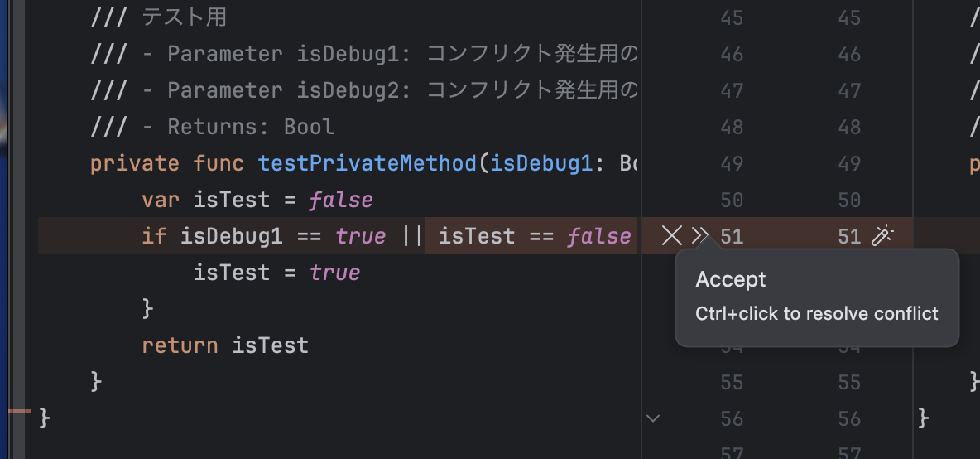Image resolution: width=980 pixels, height=459 pixels.
Task: Collapse the fold chevron beside line 56
Action: click(x=653, y=418)
